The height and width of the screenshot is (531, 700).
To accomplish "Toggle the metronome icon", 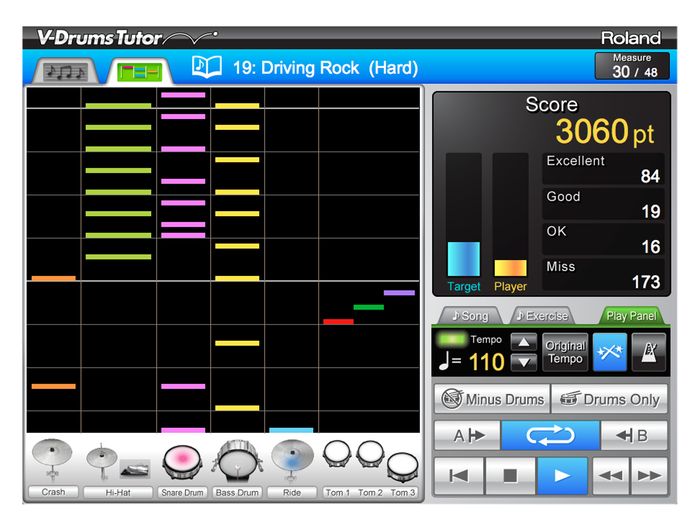I will click(649, 352).
